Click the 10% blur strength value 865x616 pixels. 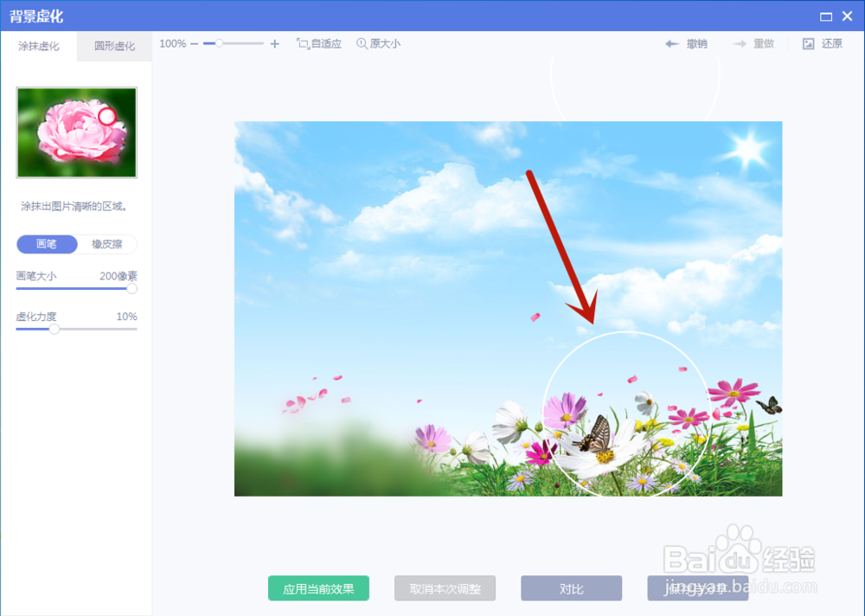(127, 317)
